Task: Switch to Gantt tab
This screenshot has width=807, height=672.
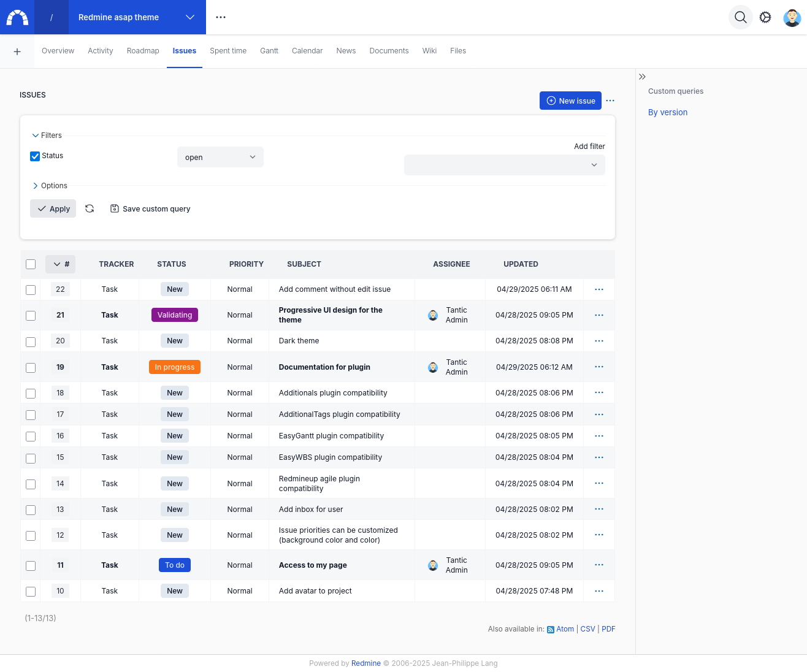Action: pos(269,51)
